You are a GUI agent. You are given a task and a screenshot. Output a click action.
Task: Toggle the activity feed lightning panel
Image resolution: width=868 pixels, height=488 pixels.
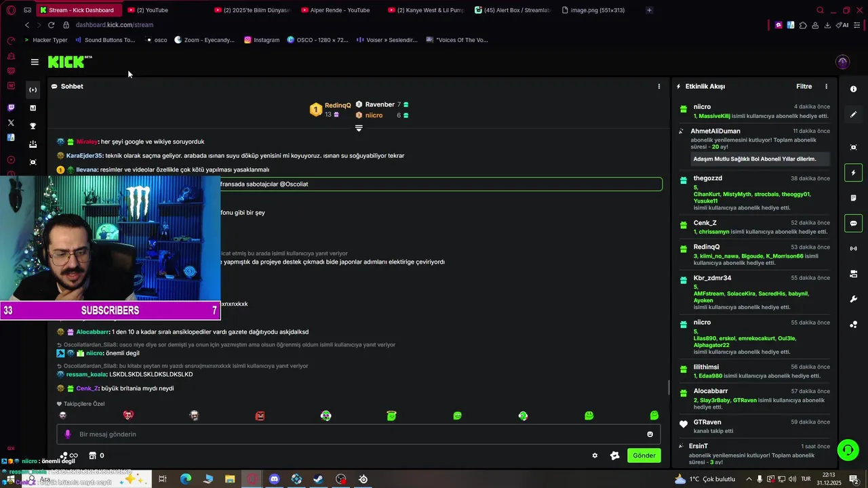(x=853, y=172)
